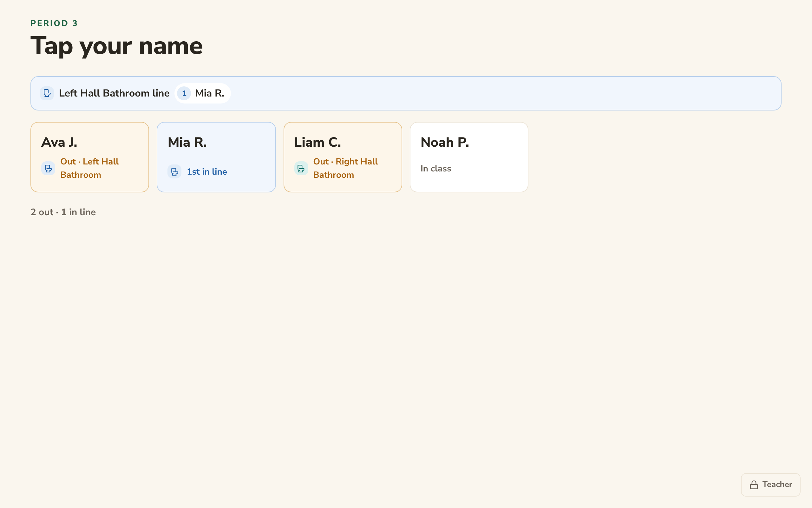Tap the Noah P. name card

coord(469,157)
